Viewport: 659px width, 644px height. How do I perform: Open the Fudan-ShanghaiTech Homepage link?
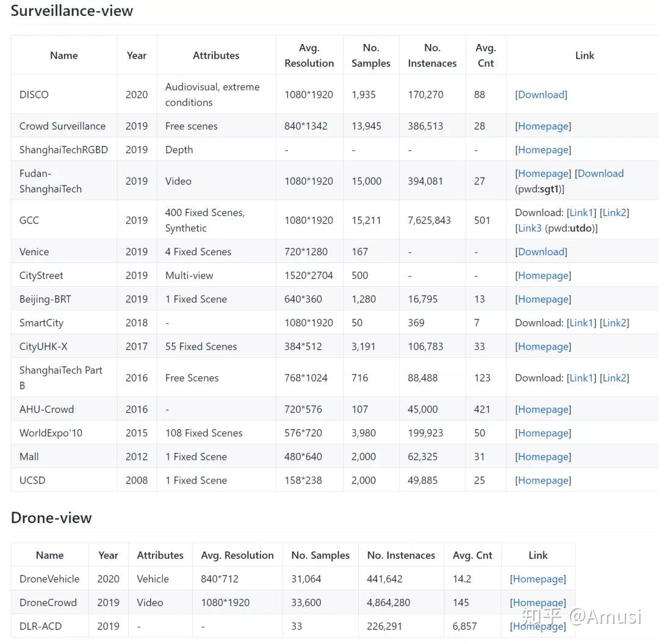(542, 173)
